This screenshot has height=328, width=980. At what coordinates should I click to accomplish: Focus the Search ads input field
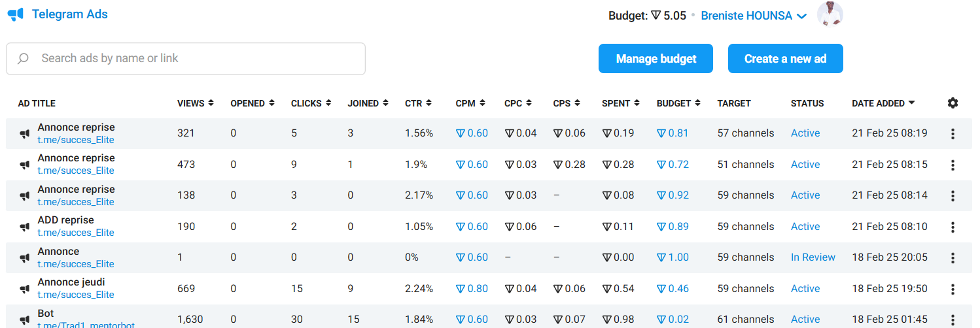tap(186, 59)
